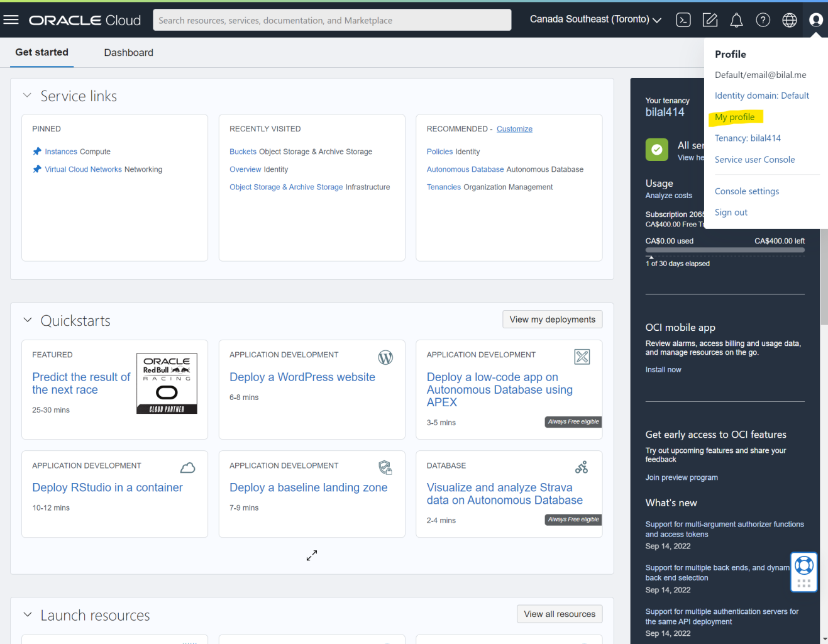Screen dimensions: 828x644
Task: Click the Customize link in Recommended
Action: (514, 129)
